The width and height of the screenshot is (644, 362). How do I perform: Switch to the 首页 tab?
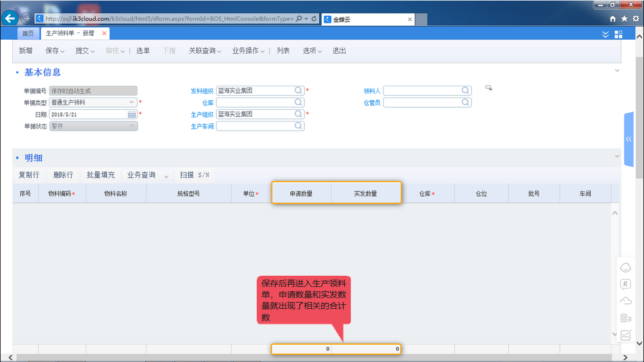click(28, 33)
